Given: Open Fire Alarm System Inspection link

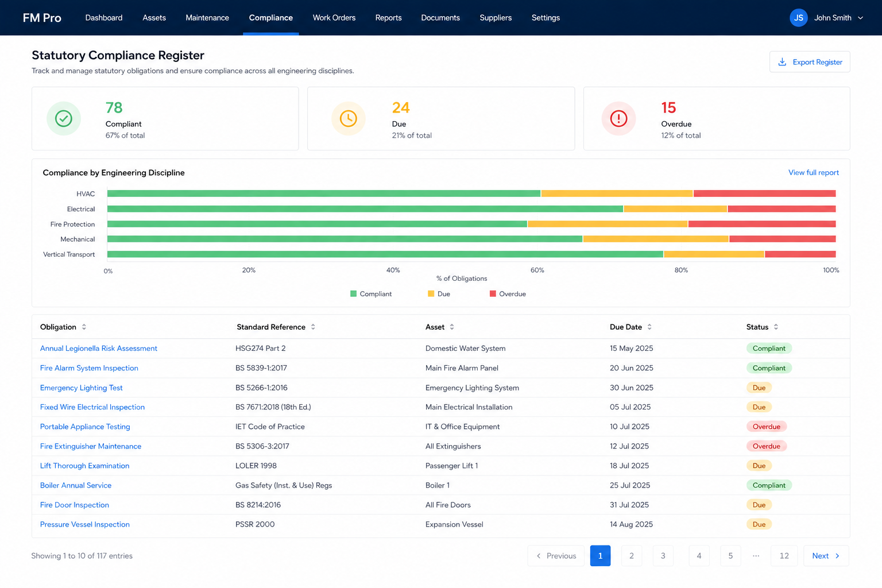Looking at the screenshot, I should pyautogui.click(x=89, y=368).
